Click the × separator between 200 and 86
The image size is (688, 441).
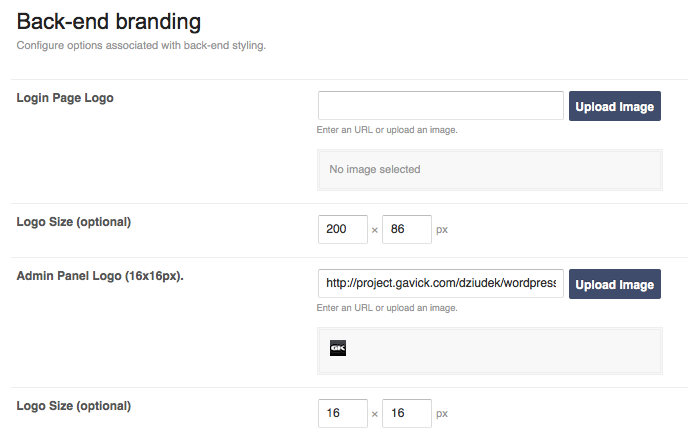coord(375,230)
